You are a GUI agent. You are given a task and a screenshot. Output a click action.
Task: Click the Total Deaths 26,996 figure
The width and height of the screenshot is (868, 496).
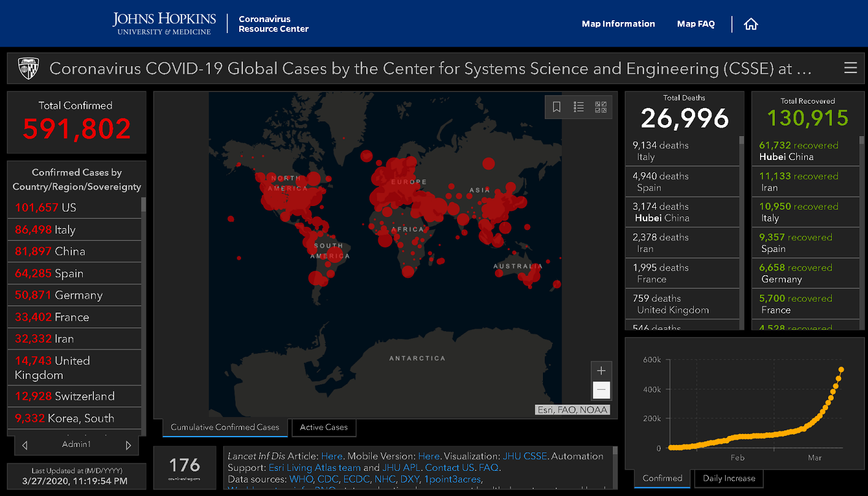coord(685,118)
